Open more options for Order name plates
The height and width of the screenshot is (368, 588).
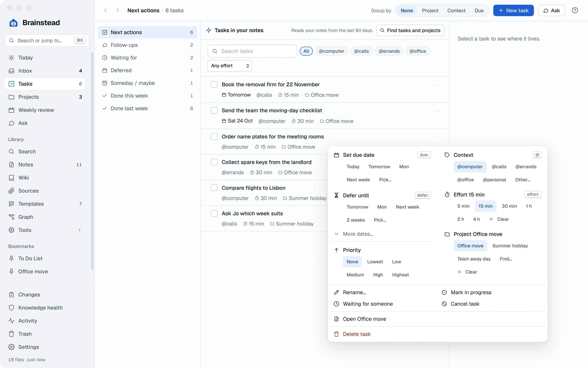tap(438, 137)
